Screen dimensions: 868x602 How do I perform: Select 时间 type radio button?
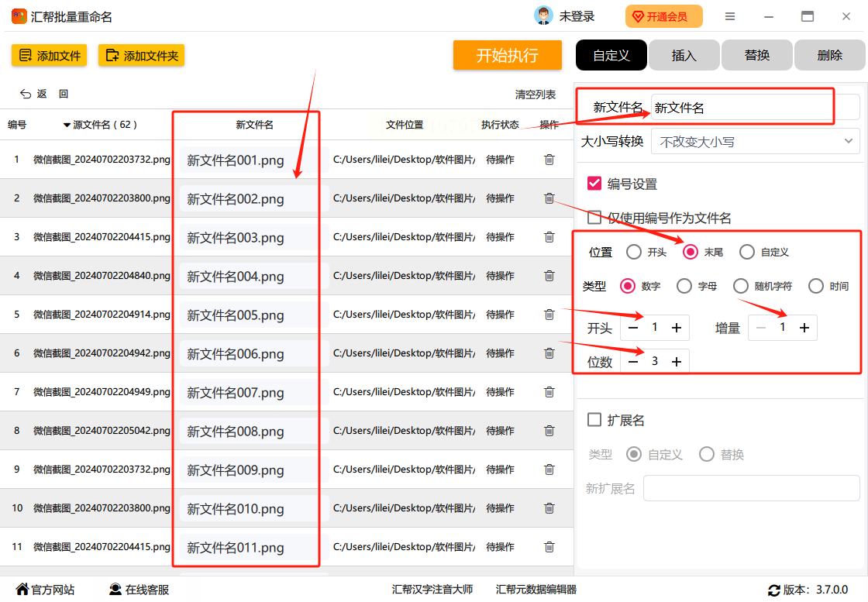coord(816,286)
